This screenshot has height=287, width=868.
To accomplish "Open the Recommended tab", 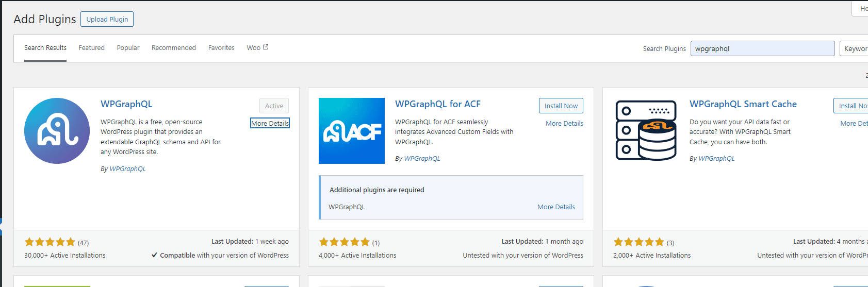I will (x=174, y=47).
